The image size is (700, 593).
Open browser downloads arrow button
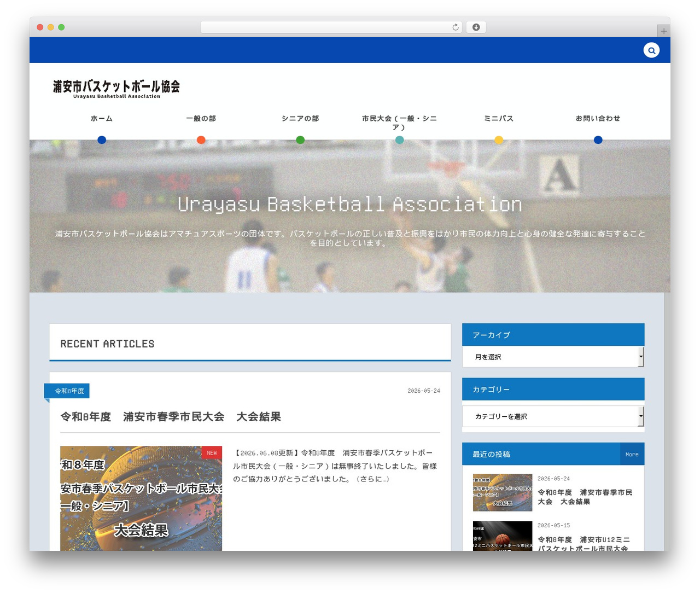(x=476, y=27)
